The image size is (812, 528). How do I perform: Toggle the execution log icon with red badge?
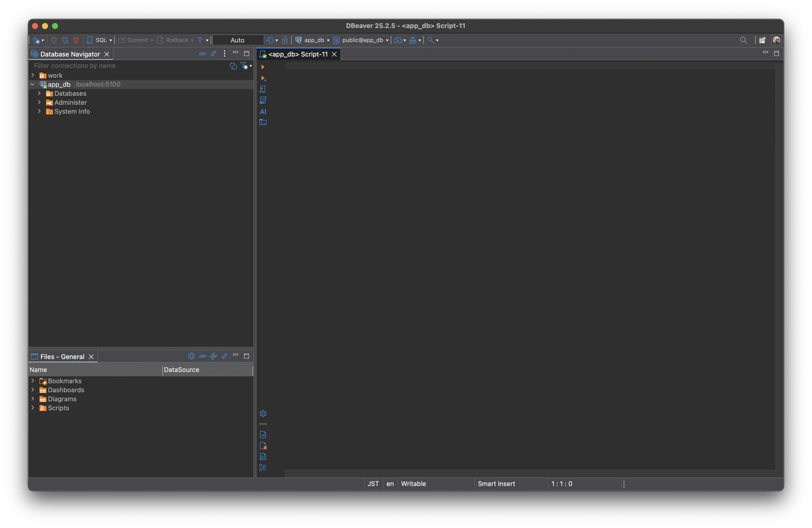coord(263,445)
